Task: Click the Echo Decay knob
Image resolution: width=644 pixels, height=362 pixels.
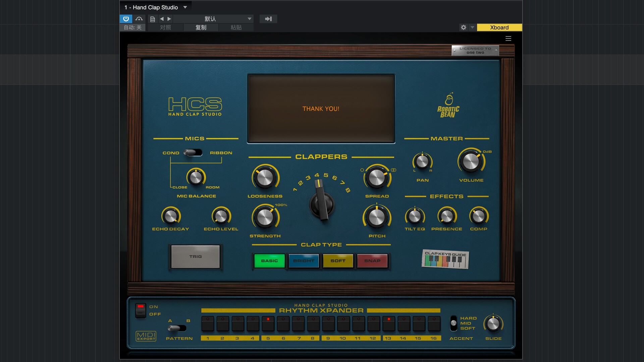Action: [171, 216]
